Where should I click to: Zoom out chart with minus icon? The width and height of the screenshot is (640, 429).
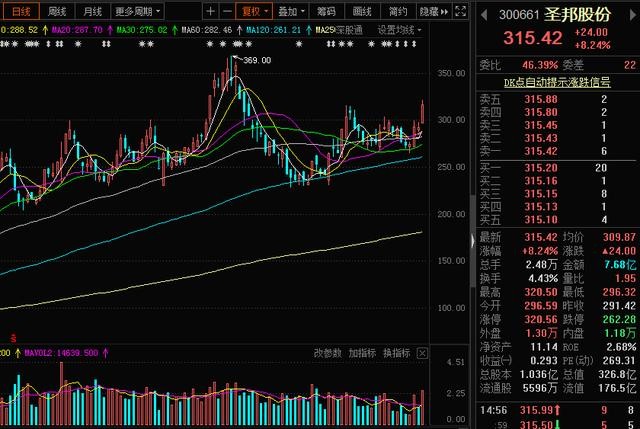tap(227, 11)
